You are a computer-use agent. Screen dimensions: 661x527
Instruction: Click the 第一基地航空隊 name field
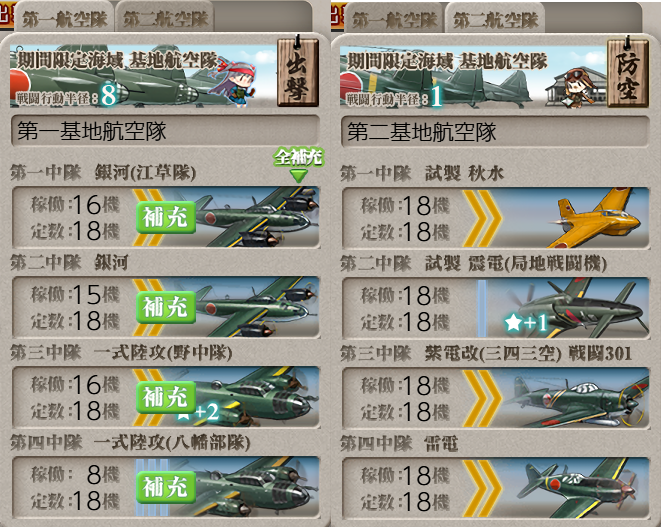tap(165, 132)
